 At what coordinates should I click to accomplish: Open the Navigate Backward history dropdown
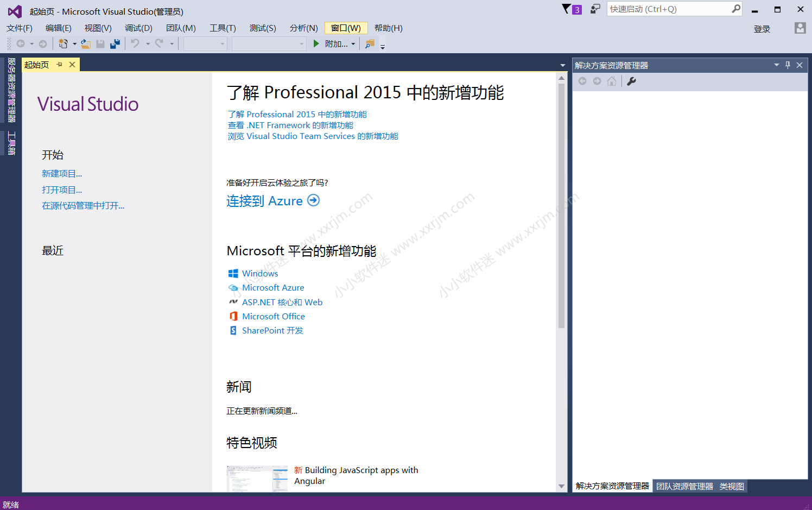point(32,44)
